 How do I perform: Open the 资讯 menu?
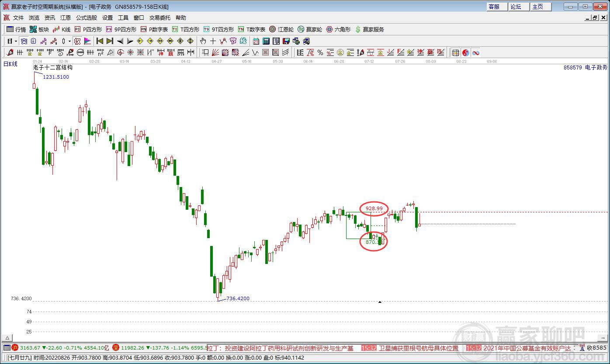click(50, 17)
